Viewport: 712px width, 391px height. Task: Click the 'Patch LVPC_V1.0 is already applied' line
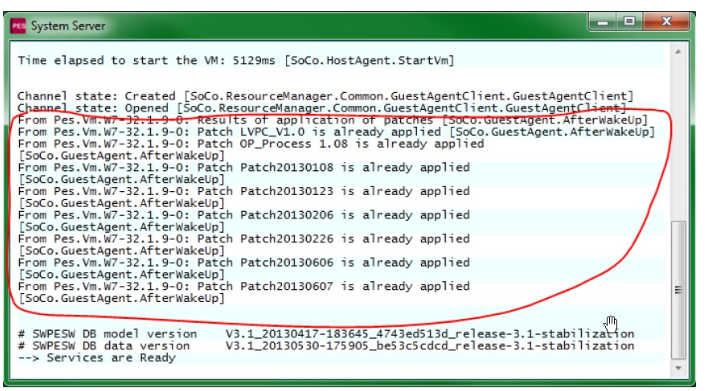click(x=336, y=132)
